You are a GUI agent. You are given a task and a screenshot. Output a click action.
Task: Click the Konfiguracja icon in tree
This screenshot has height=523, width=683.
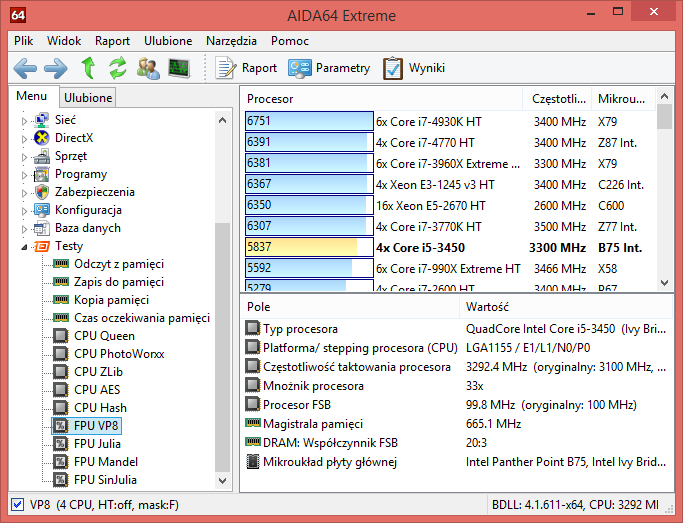[x=42, y=210]
